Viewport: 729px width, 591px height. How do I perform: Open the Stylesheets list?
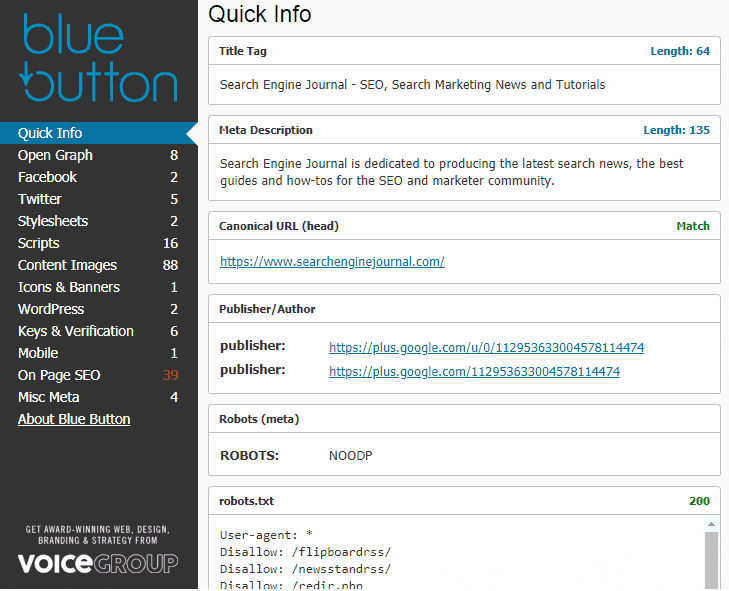(x=53, y=221)
